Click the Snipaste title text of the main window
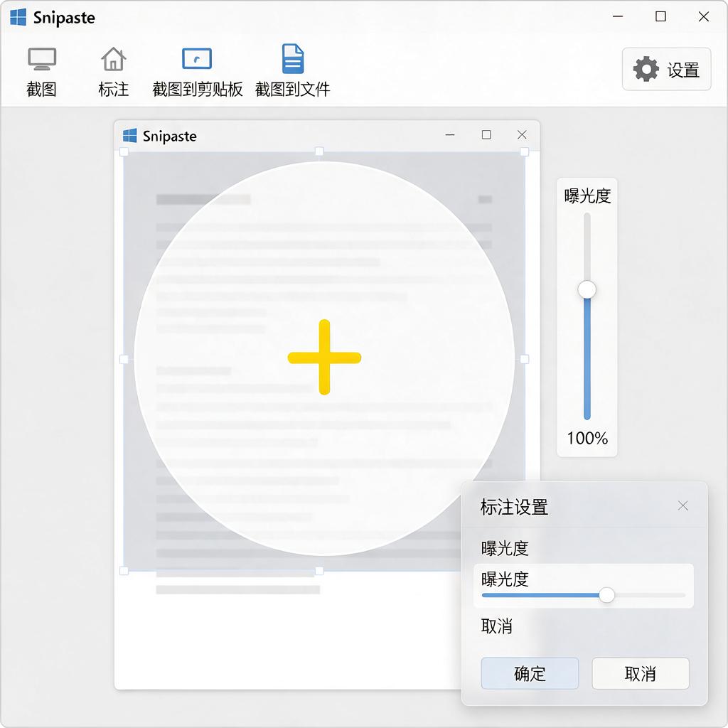728x728 pixels. 64,18
